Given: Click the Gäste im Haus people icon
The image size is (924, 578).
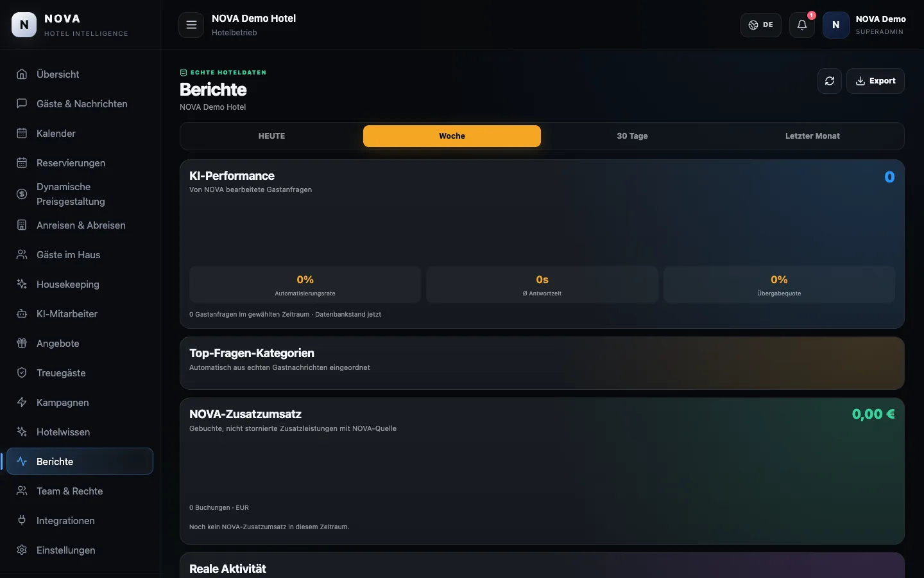Looking at the screenshot, I should [22, 255].
